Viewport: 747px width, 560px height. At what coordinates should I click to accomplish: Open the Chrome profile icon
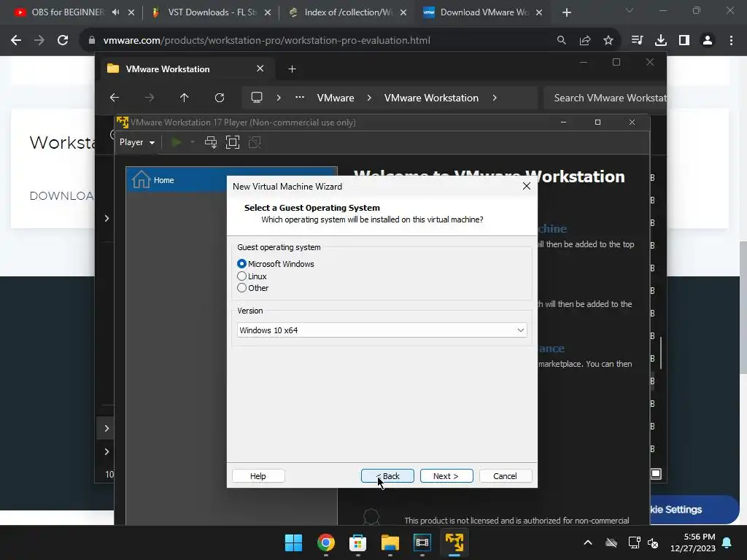708,41
